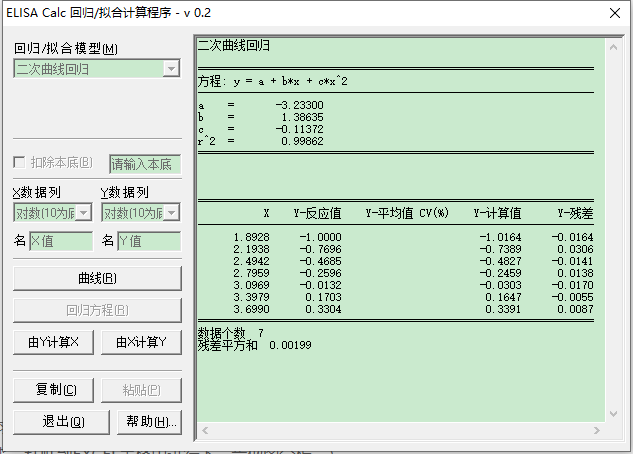Click the 粘贴 paste button
The width and height of the screenshot is (633, 454).
click(x=141, y=390)
